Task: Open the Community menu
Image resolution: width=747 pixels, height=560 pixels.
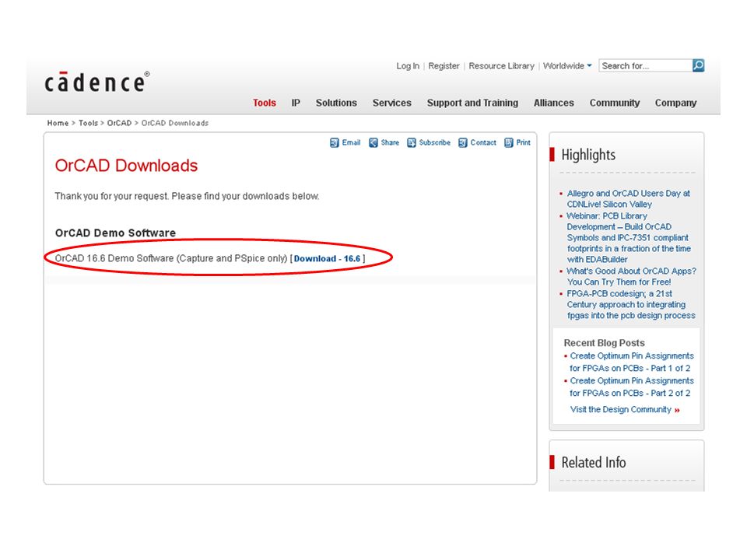Action: [x=615, y=103]
